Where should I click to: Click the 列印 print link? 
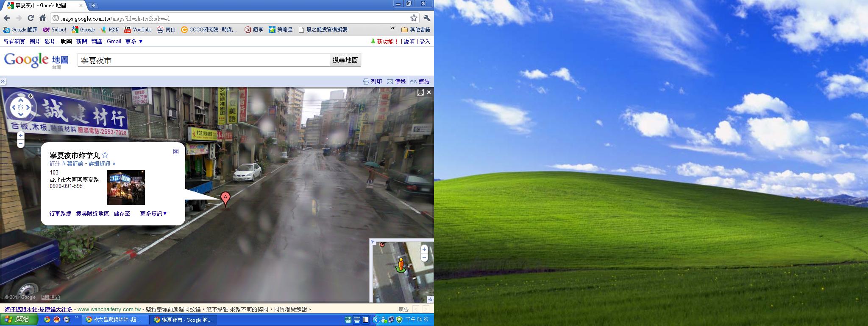(373, 81)
